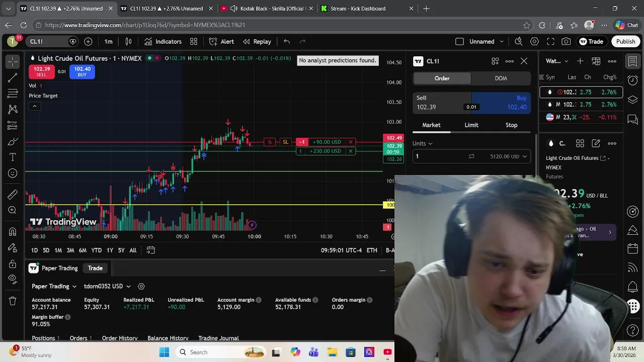Image resolution: width=644 pixels, height=362 pixels.
Task: Select the Buy 102.40 side
Action: 501,103
